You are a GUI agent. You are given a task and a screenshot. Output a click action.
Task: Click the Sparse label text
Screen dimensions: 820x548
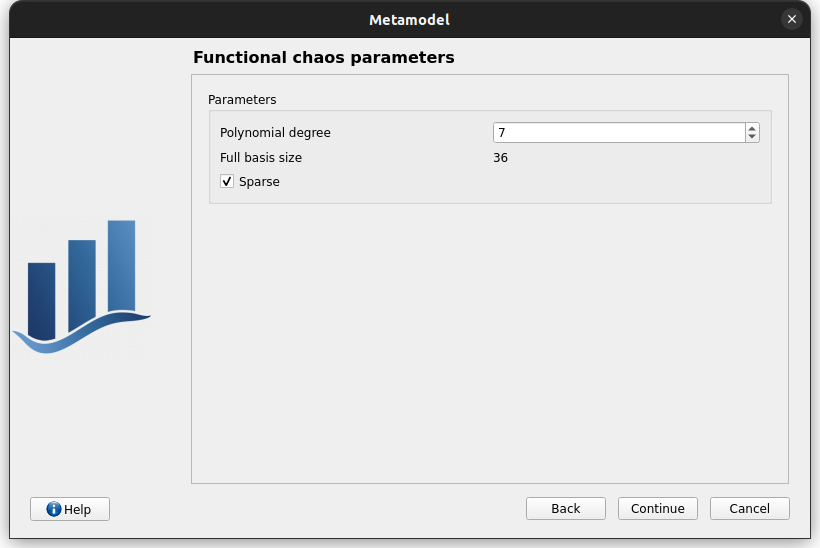coord(259,182)
